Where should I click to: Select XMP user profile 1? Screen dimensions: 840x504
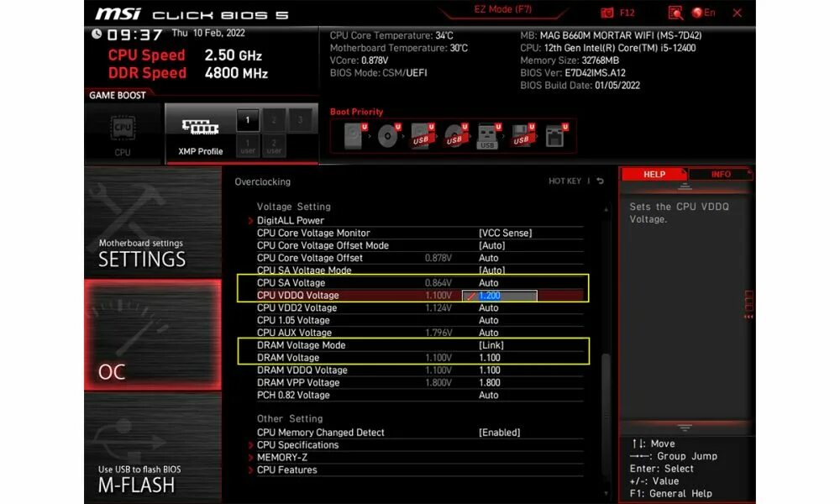(248, 145)
